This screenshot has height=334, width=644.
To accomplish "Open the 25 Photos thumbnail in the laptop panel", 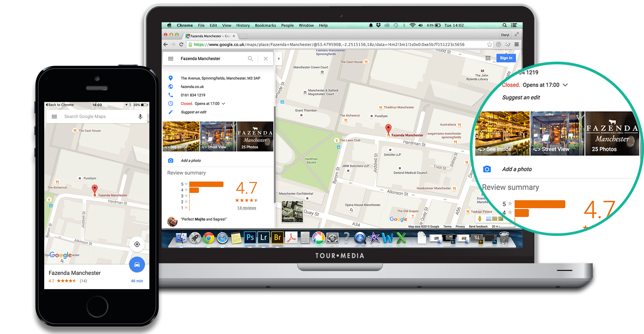I will pos(255,137).
